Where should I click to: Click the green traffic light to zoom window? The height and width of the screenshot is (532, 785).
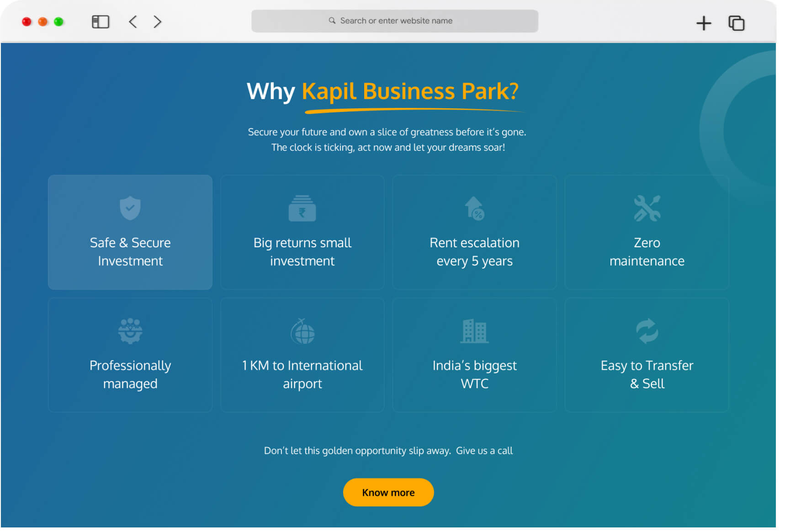(x=58, y=21)
